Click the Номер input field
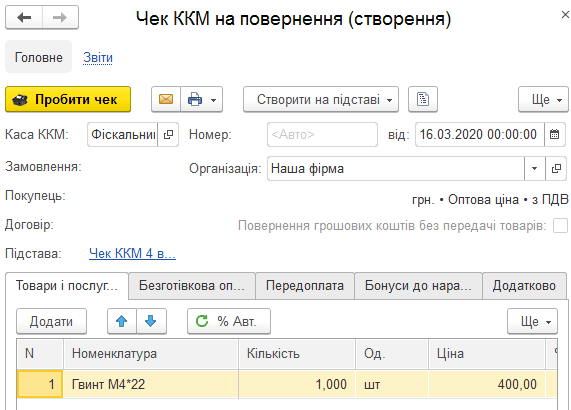This screenshot has width=571, height=410. pyautogui.click(x=322, y=134)
